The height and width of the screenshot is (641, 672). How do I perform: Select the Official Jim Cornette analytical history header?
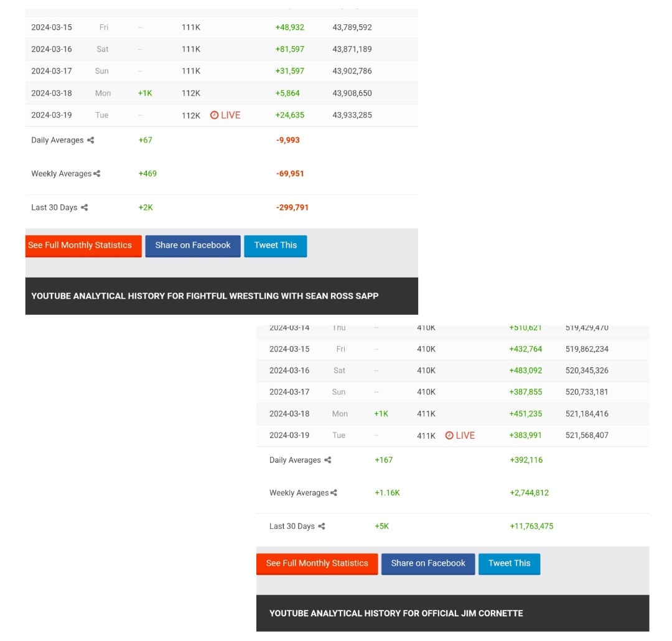pyautogui.click(x=396, y=613)
